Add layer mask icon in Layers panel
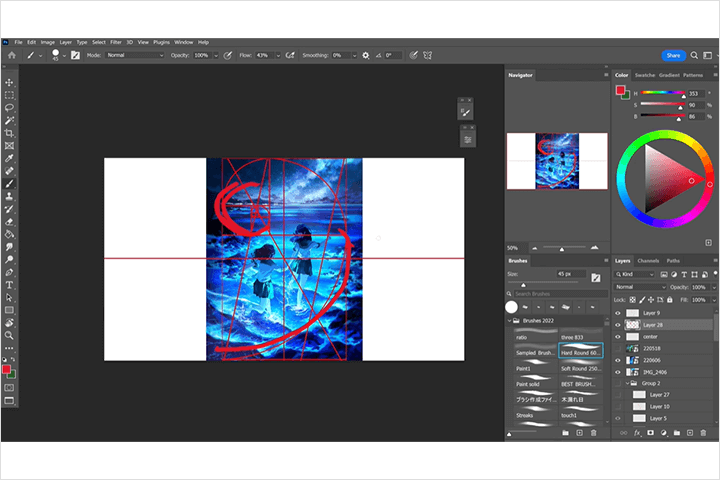Image resolution: width=720 pixels, height=480 pixels. [x=650, y=433]
